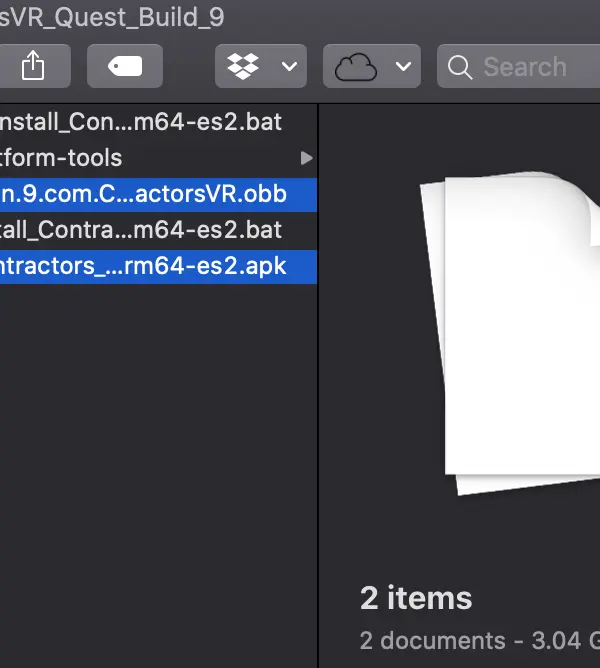600x668 pixels.
Task: Click the iCloud cloud icon
Action: click(356, 67)
